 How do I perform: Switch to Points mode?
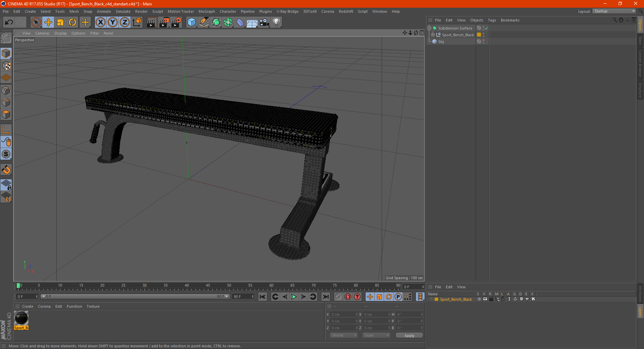6,90
